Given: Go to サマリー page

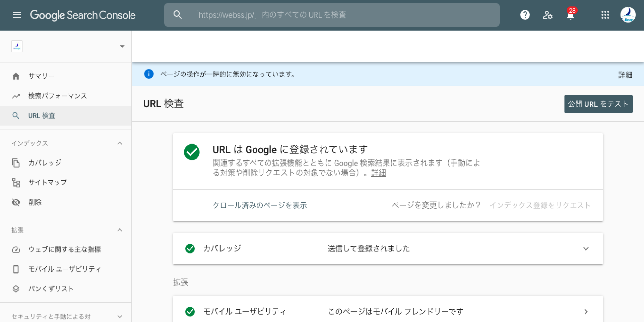Looking at the screenshot, I should (42, 76).
